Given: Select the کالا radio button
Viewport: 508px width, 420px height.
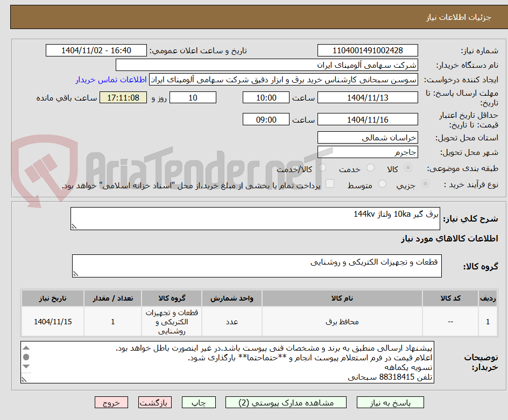Looking at the screenshot, I should (408, 168).
